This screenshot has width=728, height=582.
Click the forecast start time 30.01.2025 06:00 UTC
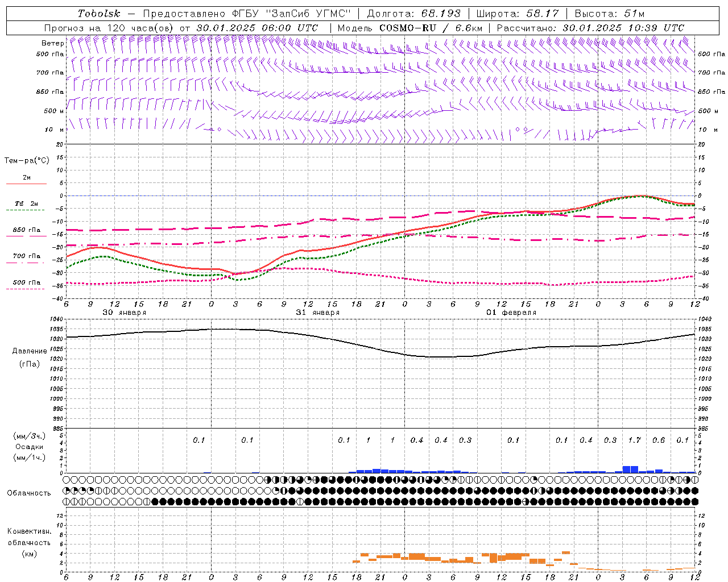coord(257,28)
